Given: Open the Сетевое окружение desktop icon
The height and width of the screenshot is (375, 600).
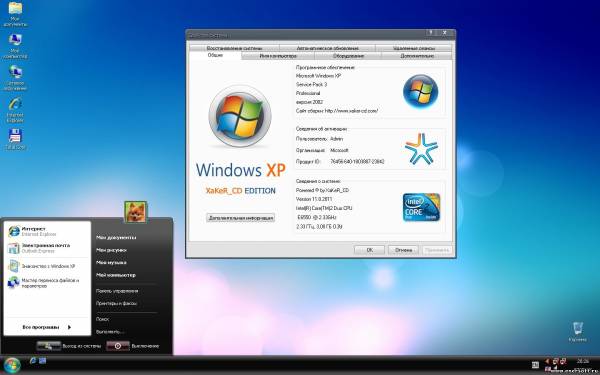Looking at the screenshot, I should 15,78.
